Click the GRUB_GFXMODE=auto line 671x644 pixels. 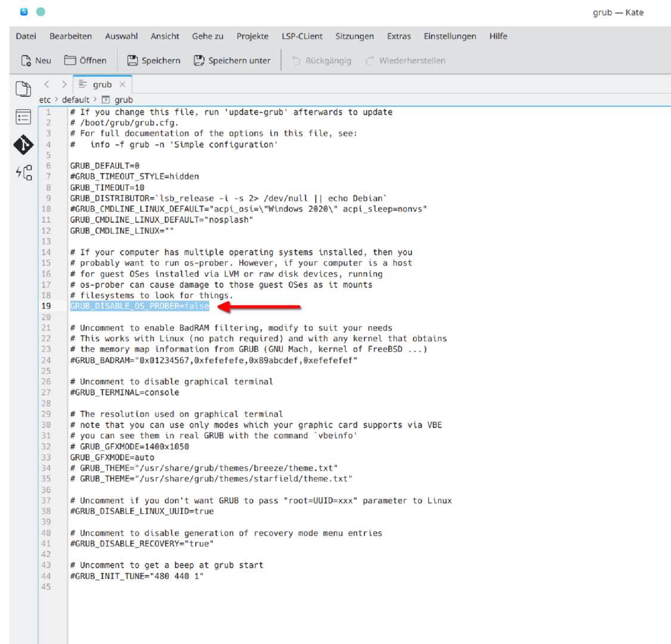[x=112, y=457]
